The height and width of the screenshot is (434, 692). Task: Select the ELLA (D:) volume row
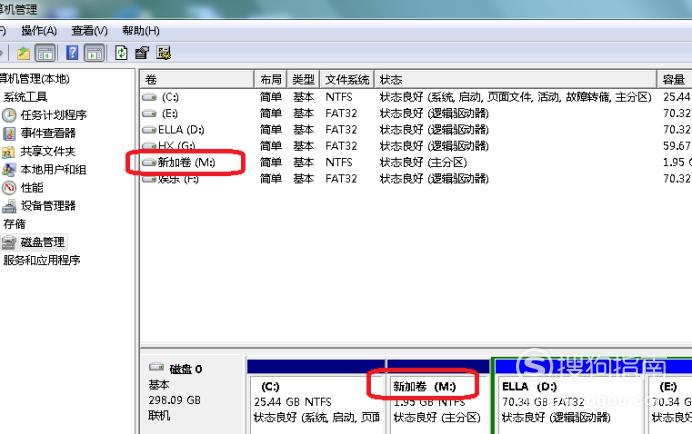click(x=416, y=130)
